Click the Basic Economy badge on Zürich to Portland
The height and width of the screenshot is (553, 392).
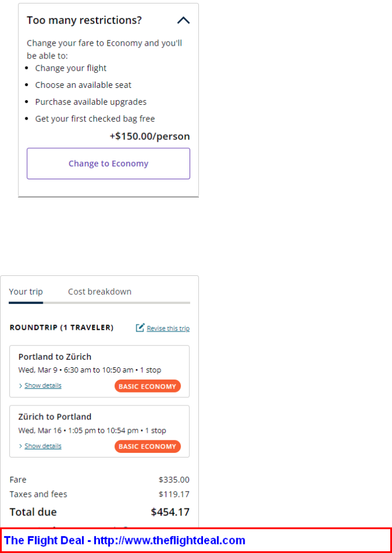pos(147,446)
